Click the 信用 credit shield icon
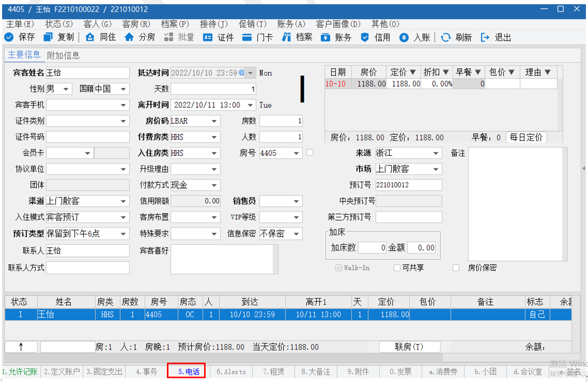 tap(365, 37)
